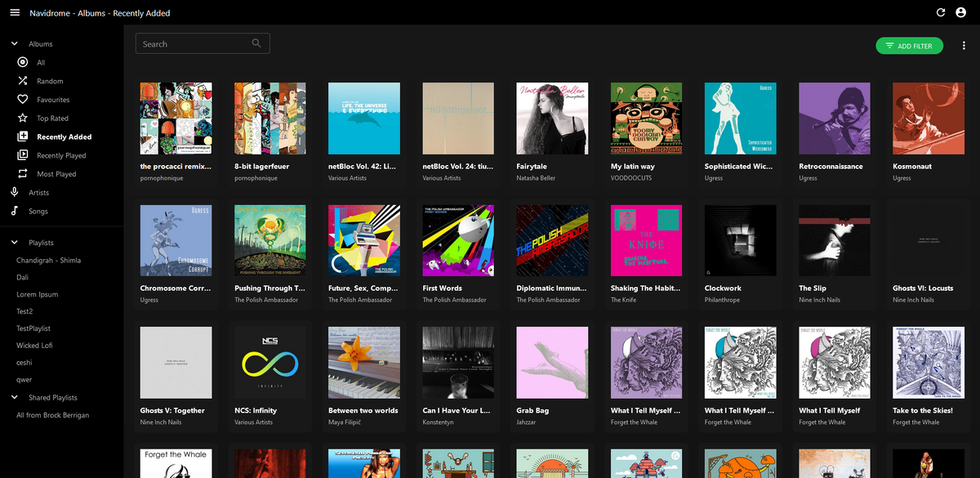The height and width of the screenshot is (478, 980).
Task: Open the netBloc Vol. 42 album cover
Action: coord(364,118)
